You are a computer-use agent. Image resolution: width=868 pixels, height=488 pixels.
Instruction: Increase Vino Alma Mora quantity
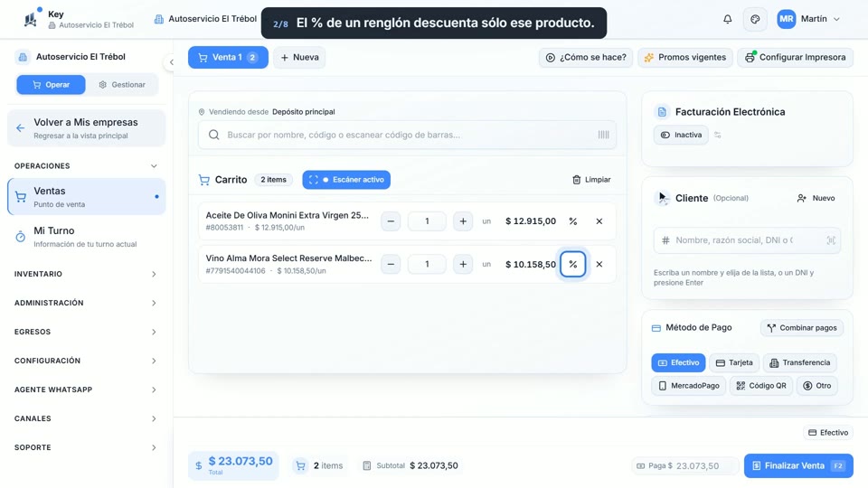tap(463, 265)
